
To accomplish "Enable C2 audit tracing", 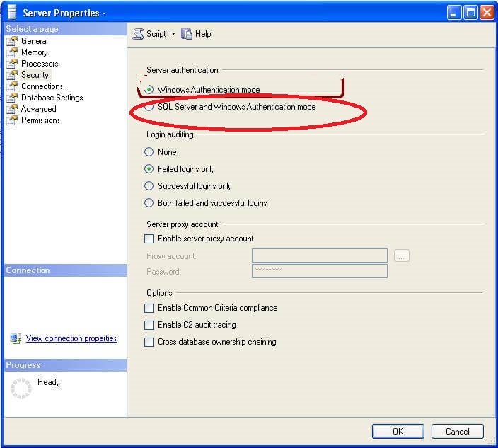I will point(149,325).
